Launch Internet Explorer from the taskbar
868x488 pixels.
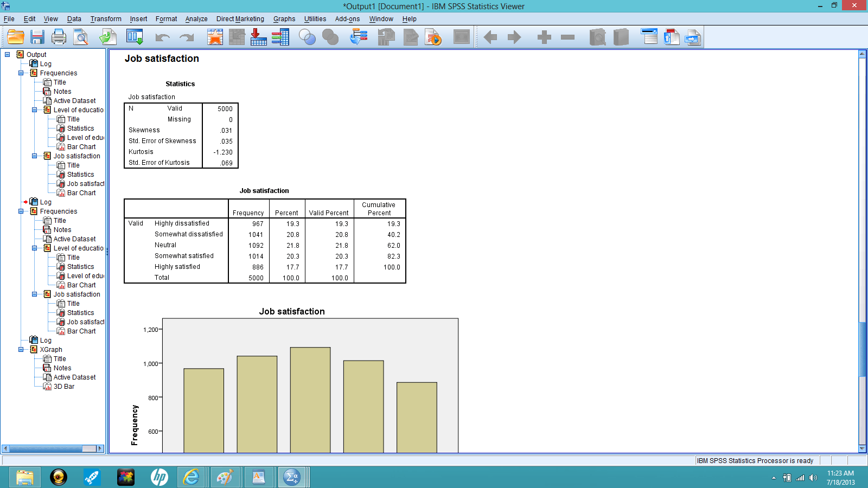click(191, 477)
